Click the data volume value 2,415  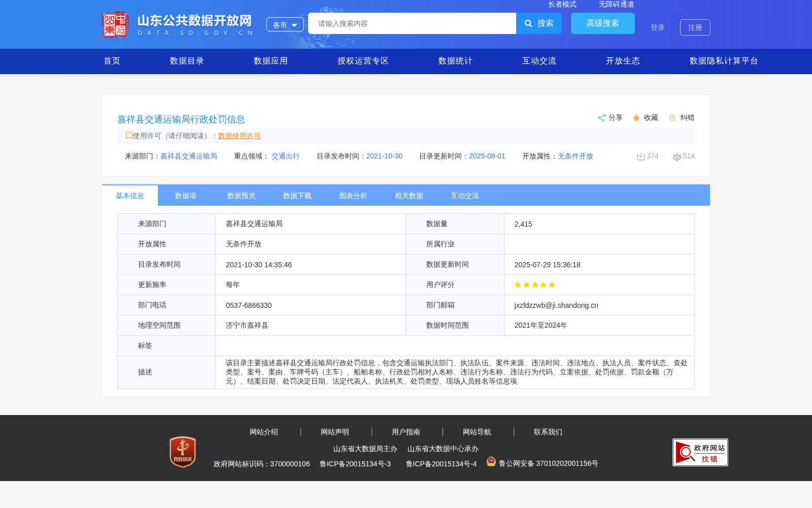pyautogui.click(x=523, y=224)
